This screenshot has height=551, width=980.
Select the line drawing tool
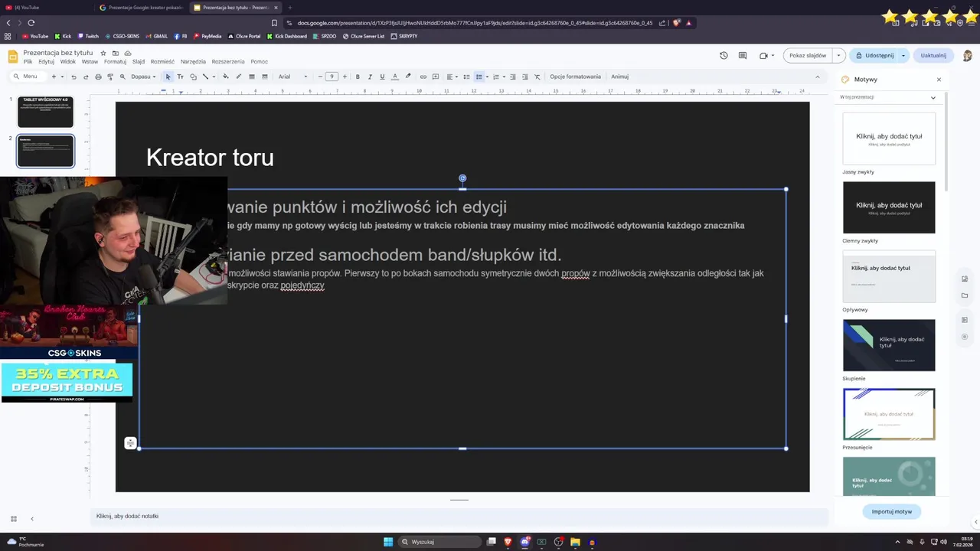[205, 77]
